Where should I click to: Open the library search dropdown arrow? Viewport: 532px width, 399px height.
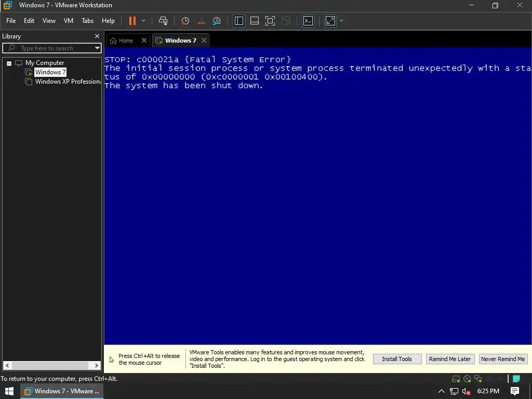tap(97, 48)
